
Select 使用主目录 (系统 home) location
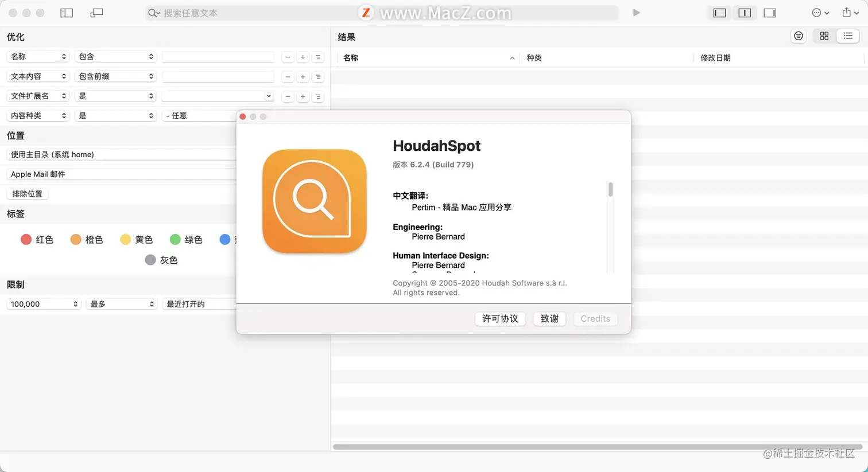click(x=122, y=154)
